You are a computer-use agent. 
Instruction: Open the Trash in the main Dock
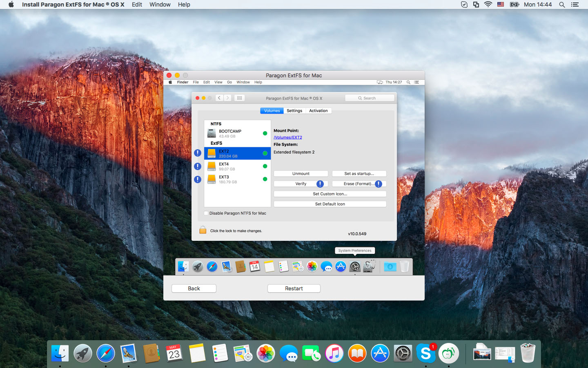[x=528, y=353]
